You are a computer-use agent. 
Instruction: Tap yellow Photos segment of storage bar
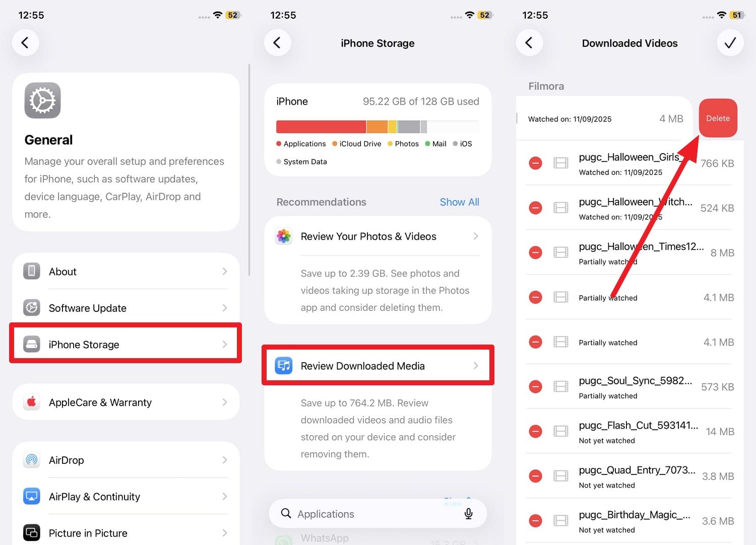392,126
